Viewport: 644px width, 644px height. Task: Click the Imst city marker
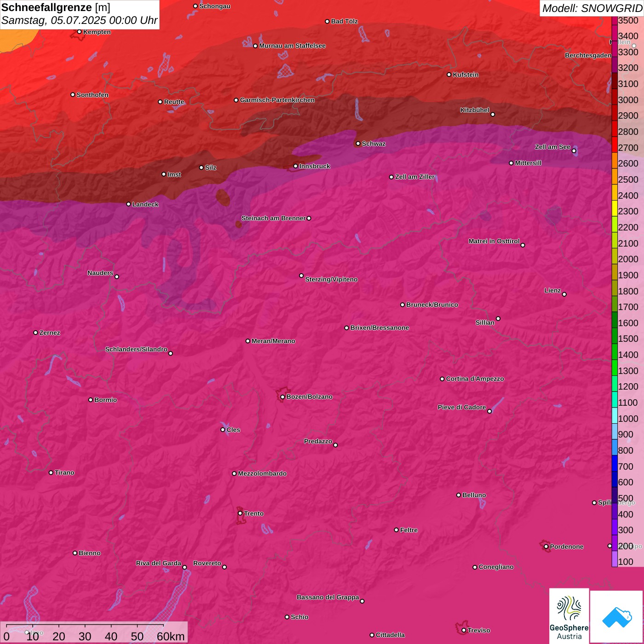[x=164, y=174]
